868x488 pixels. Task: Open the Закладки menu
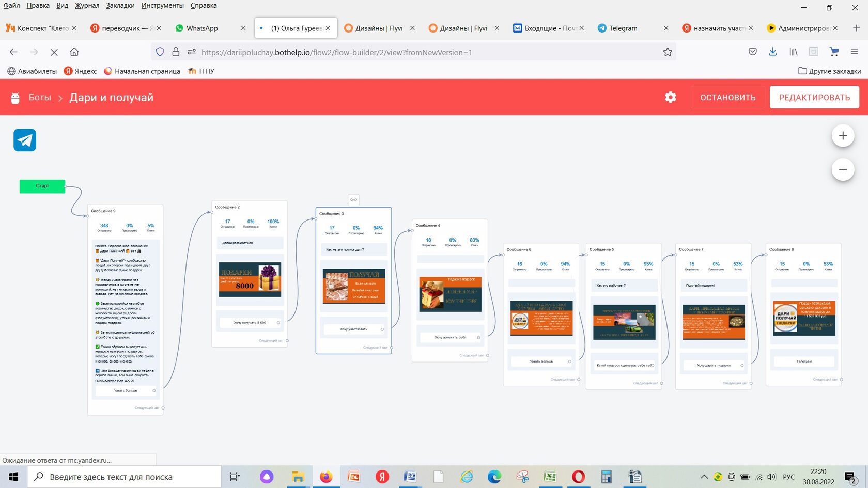tap(120, 5)
